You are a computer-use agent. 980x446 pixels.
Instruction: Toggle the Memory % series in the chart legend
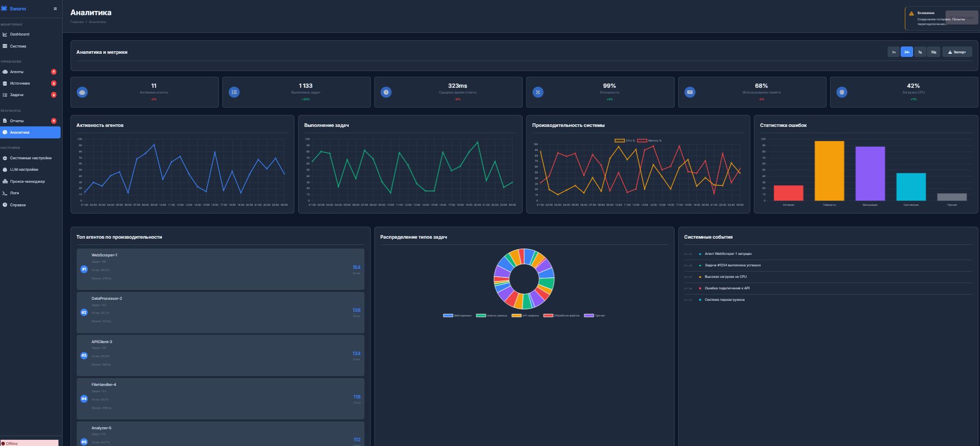pos(642,140)
